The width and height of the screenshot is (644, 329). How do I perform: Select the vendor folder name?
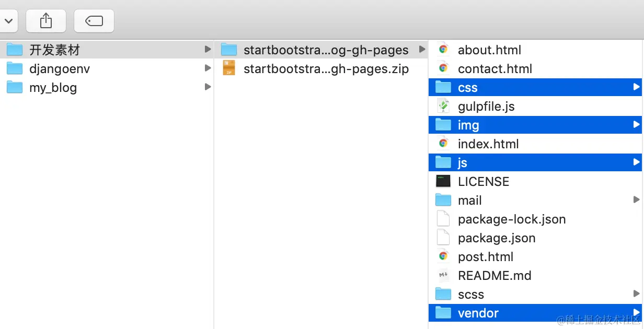[x=478, y=313]
